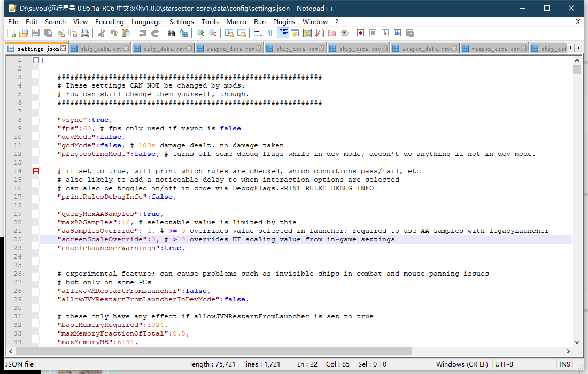Toggle the Show Indent Guide button

coord(283,33)
